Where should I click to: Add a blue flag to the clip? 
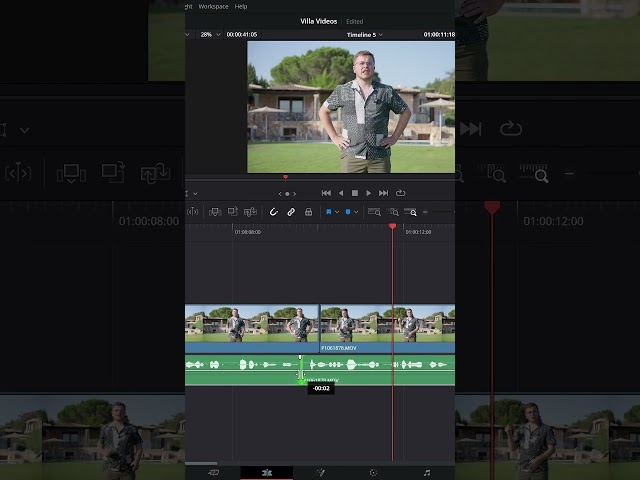pos(329,212)
